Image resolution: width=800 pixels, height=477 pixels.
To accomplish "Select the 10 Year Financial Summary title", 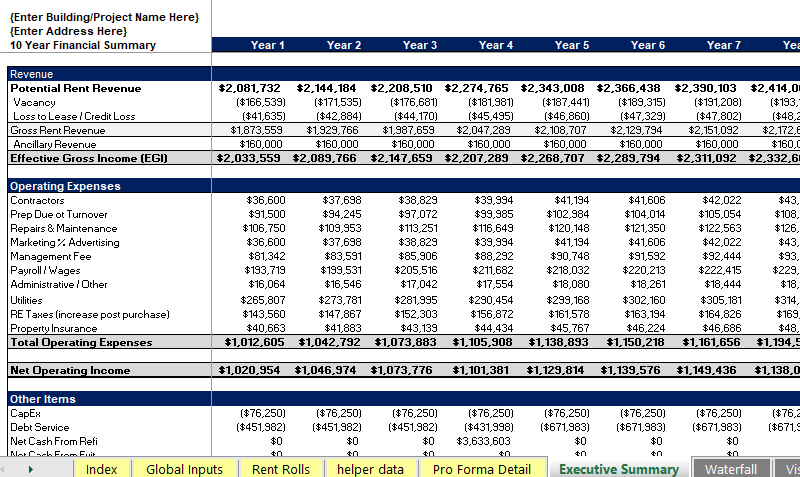I will [83, 45].
